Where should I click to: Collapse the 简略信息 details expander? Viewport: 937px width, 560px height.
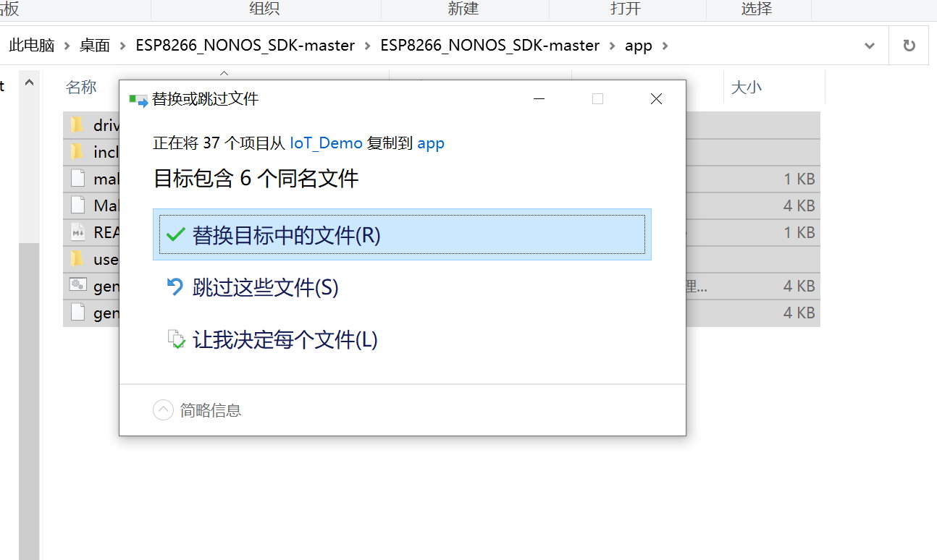[163, 410]
